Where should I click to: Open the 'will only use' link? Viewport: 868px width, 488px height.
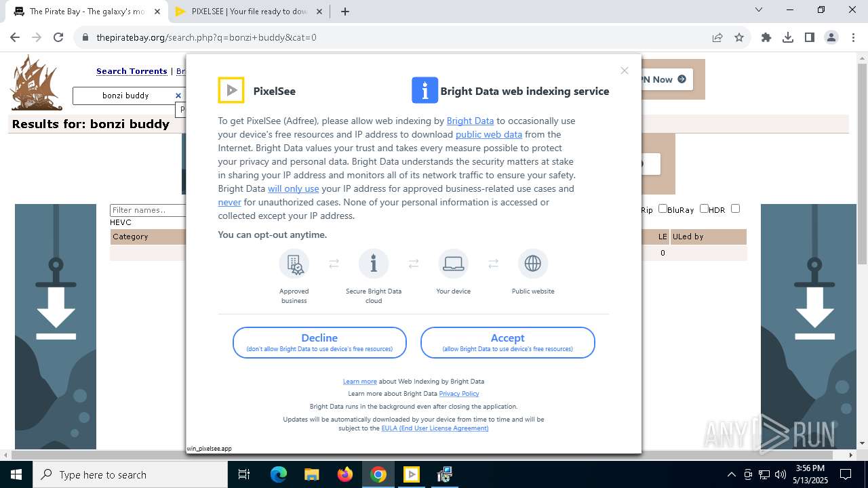coord(293,188)
